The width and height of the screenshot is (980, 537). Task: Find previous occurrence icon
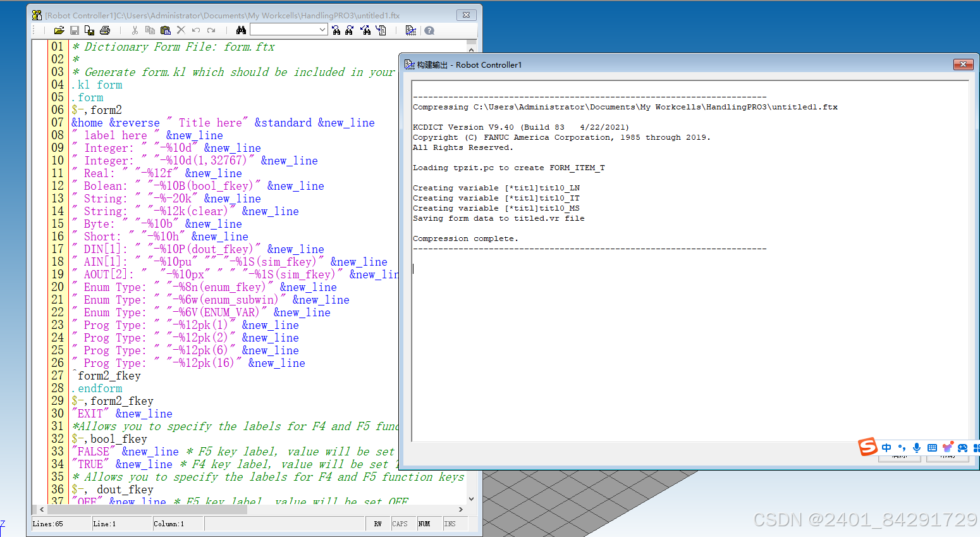coord(336,30)
